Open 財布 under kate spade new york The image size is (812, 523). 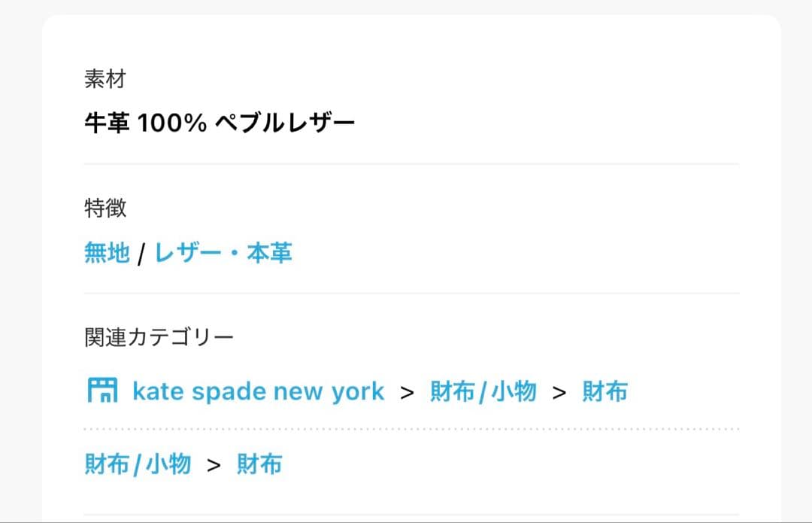point(607,391)
